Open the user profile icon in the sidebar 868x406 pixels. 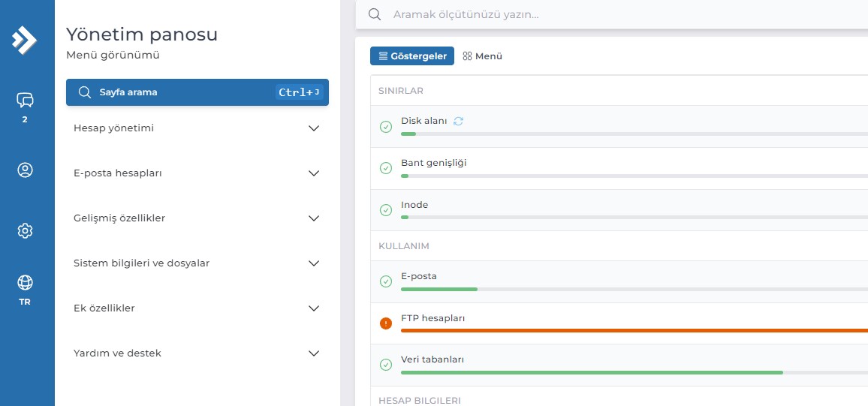(25, 170)
